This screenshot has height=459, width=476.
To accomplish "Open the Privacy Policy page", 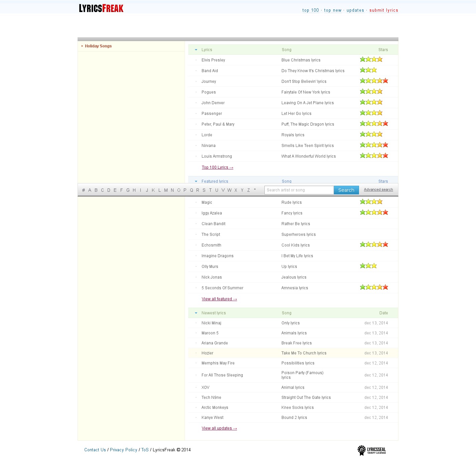I will [x=124, y=450].
